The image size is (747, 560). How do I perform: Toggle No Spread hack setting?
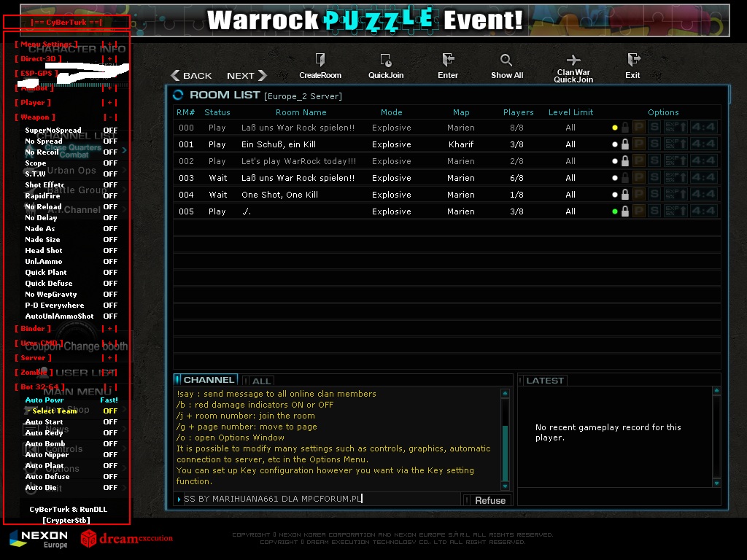[x=71, y=141]
